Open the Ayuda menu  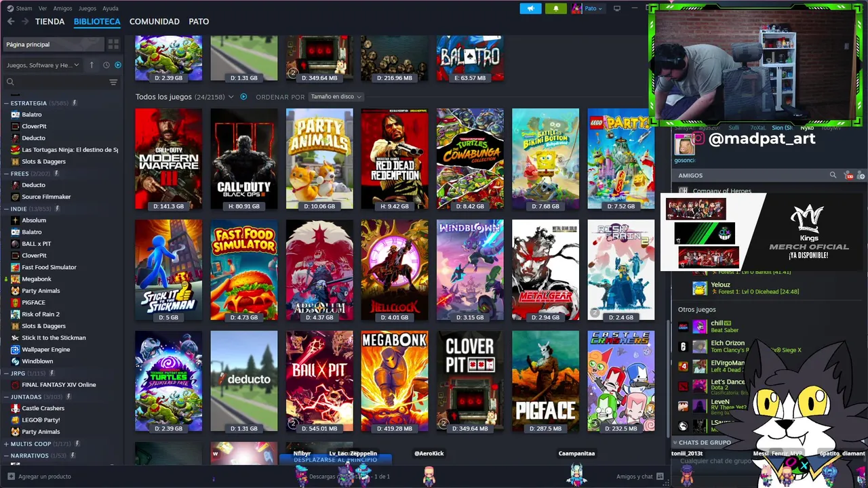(110, 8)
